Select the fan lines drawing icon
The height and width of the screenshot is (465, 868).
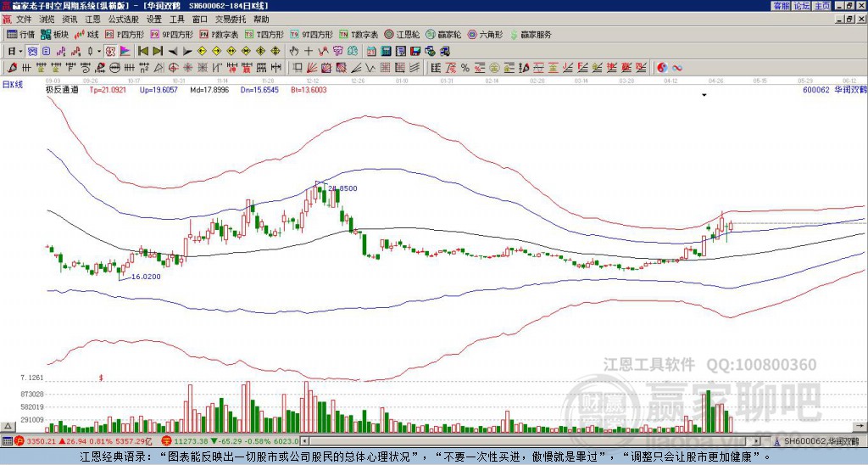(x=312, y=68)
